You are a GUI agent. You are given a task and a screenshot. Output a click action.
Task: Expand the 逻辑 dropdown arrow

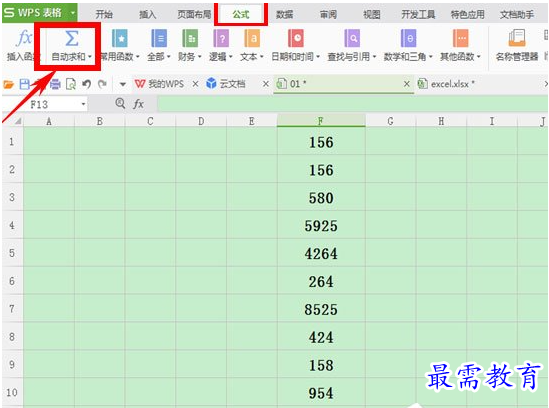230,57
